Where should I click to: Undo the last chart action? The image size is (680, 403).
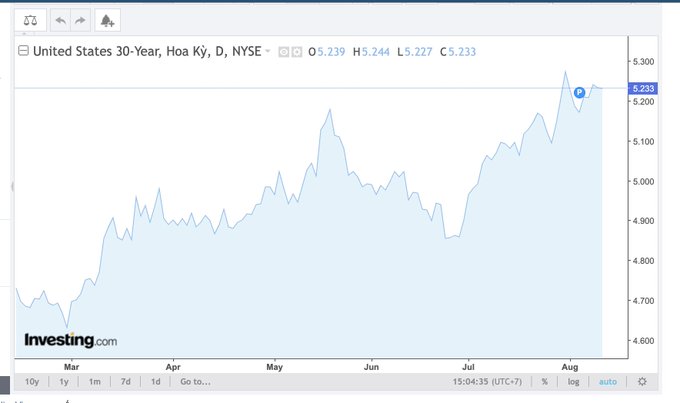(x=61, y=20)
